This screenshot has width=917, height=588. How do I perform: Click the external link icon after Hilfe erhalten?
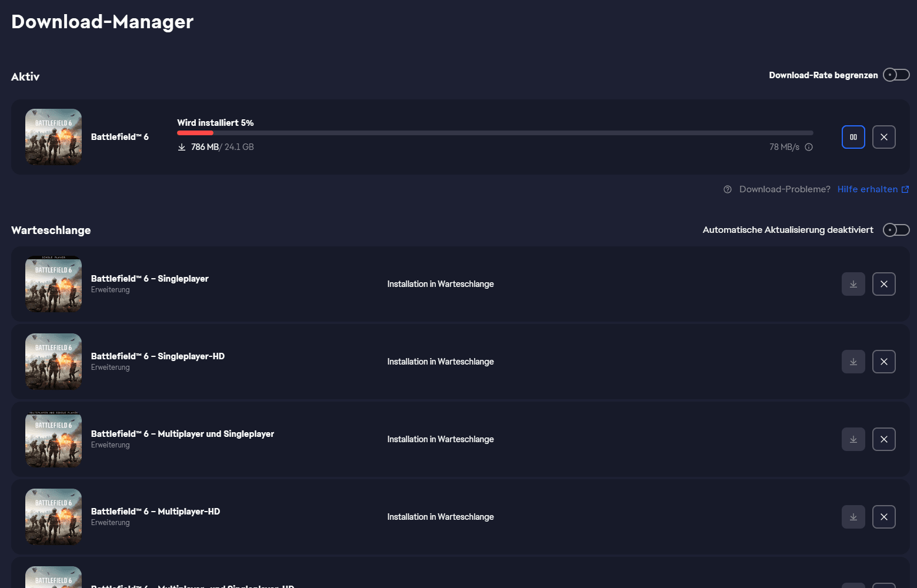coord(905,189)
